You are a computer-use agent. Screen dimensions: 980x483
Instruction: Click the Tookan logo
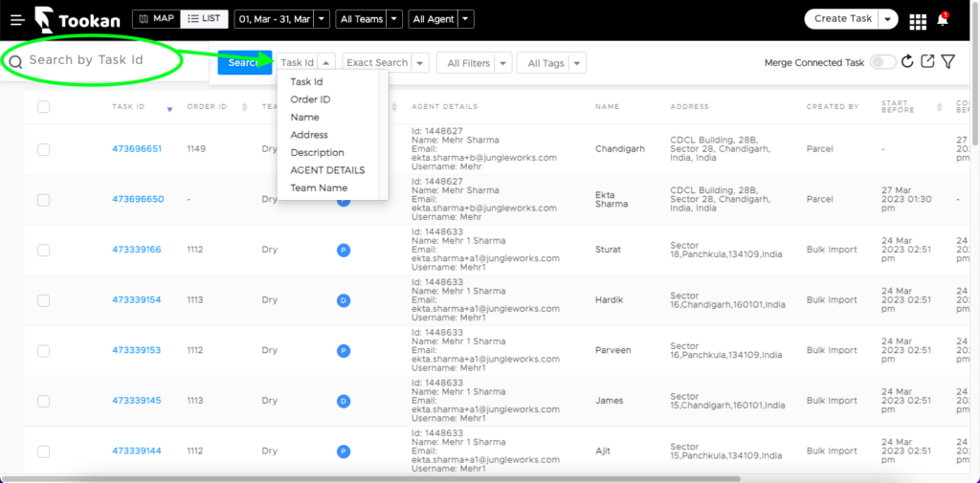(x=78, y=19)
